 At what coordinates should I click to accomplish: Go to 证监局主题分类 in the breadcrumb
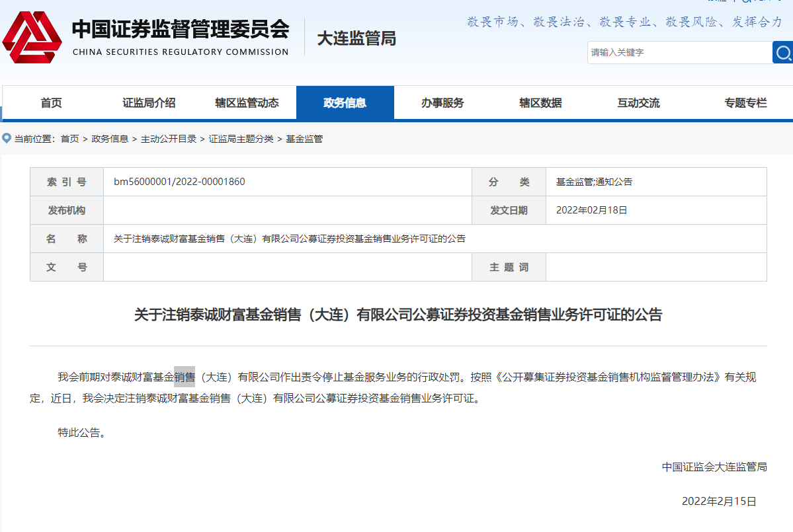pyautogui.click(x=241, y=139)
